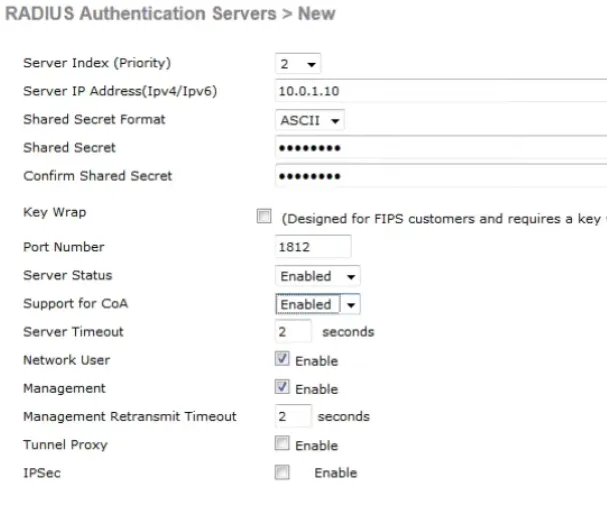Image resolution: width=607 pixels, height=505 pixels.
Task: Expand the Support for CoA dropdown
Action: (317, 304)
